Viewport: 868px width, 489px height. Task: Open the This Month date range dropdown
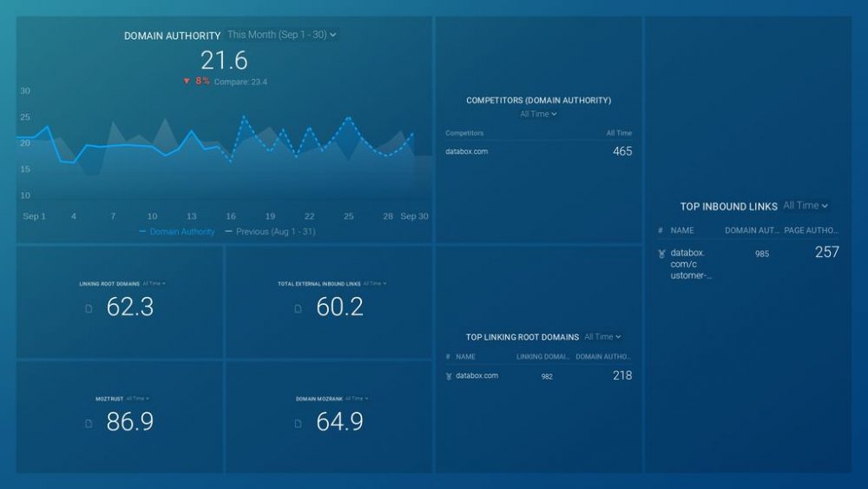[281, 35]
